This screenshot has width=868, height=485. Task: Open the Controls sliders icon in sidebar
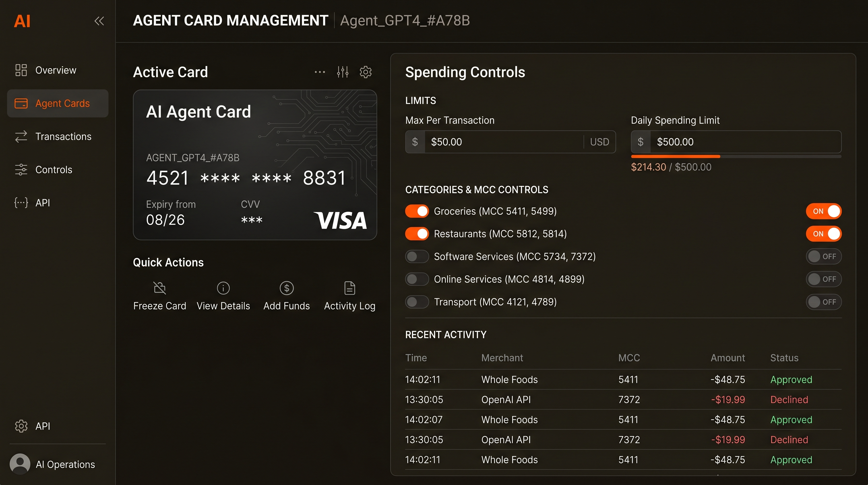(21, 169)
